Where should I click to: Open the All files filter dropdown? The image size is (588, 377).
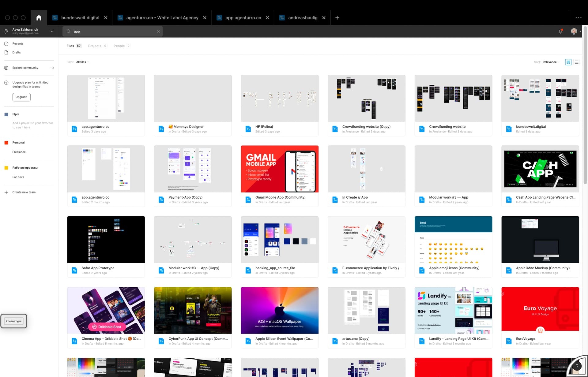[82, 62]
